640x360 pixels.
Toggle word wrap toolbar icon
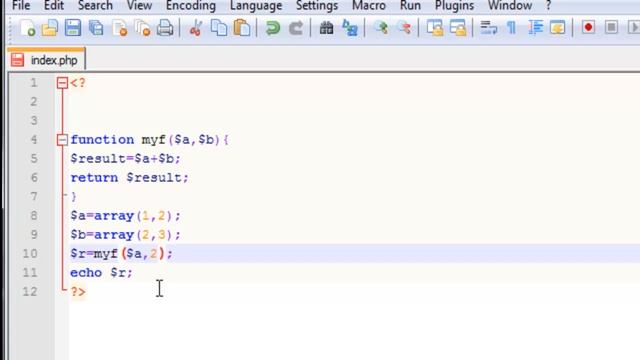click(489, 28)
